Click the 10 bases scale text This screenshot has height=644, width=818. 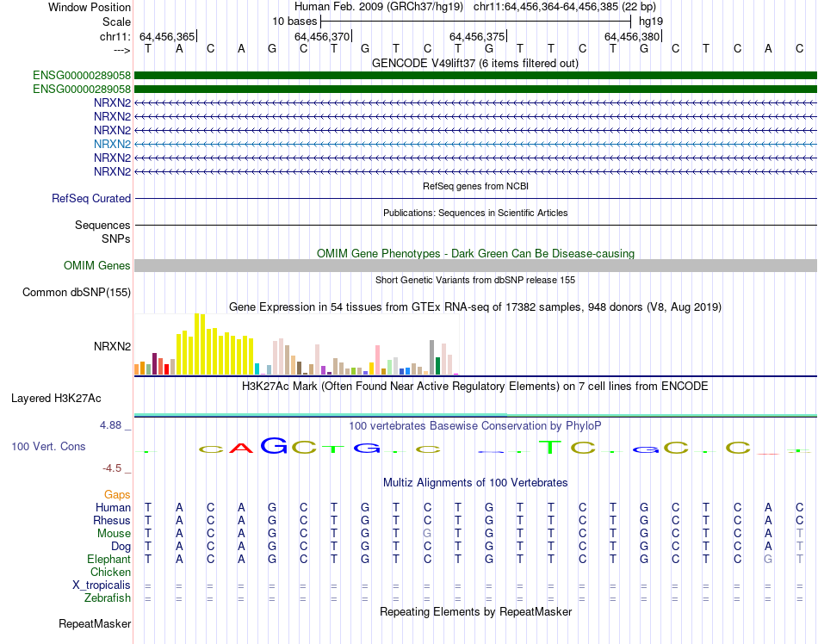(294, 22)
